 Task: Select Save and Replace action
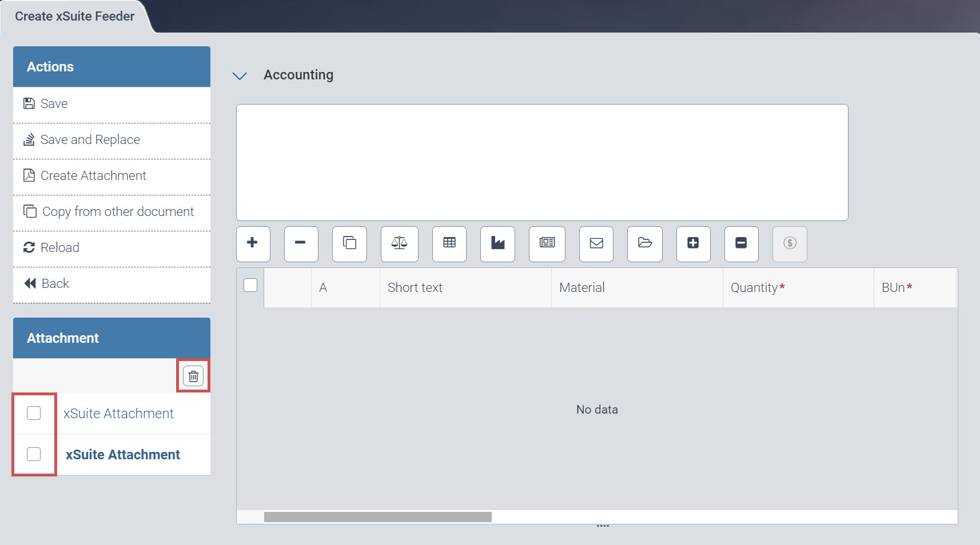(90, 140)
